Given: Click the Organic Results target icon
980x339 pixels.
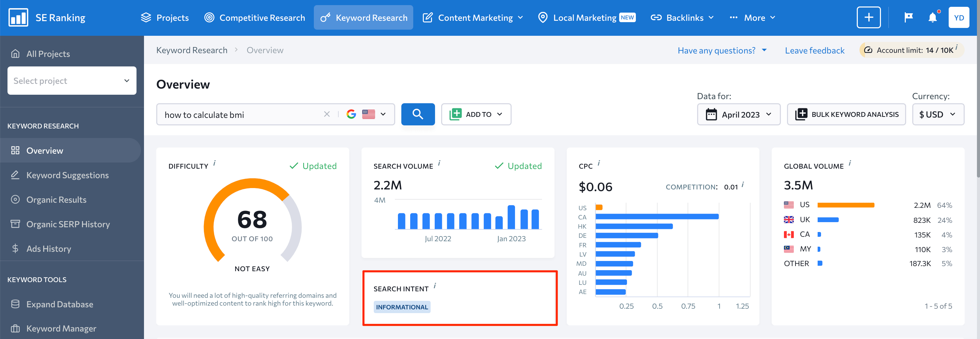Looking at the screenshot, I should pyautogui.click(x=15, y=199).
